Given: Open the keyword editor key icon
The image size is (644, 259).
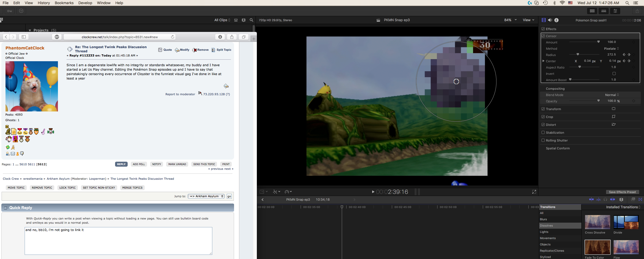Looking at the screenshot, I should coord(10,11).
